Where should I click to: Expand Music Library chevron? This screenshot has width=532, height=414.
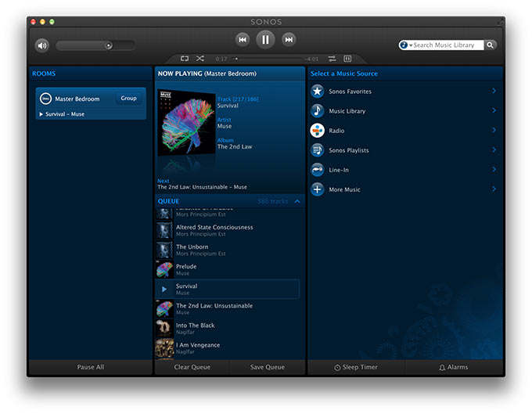click(x=494, y=110)
